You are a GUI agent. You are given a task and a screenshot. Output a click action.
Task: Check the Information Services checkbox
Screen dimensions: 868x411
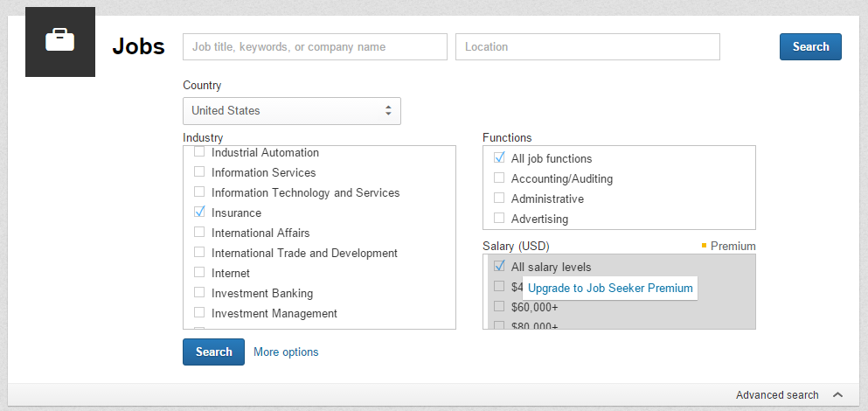[199, 172]
